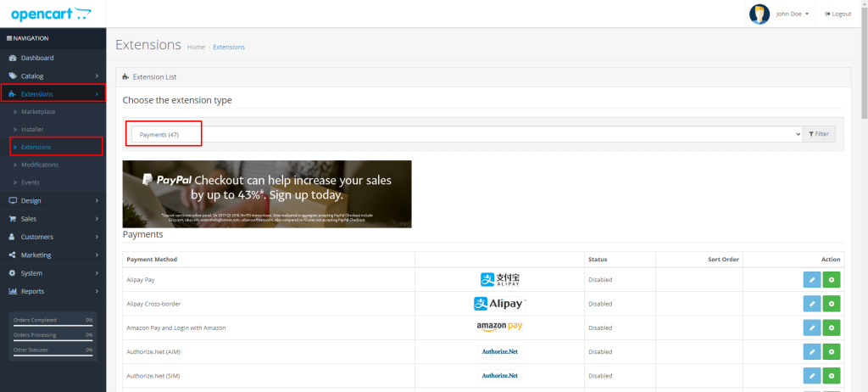Click the Orders Completed progress bar
The image size is (868, 392).
pos(53,324)
